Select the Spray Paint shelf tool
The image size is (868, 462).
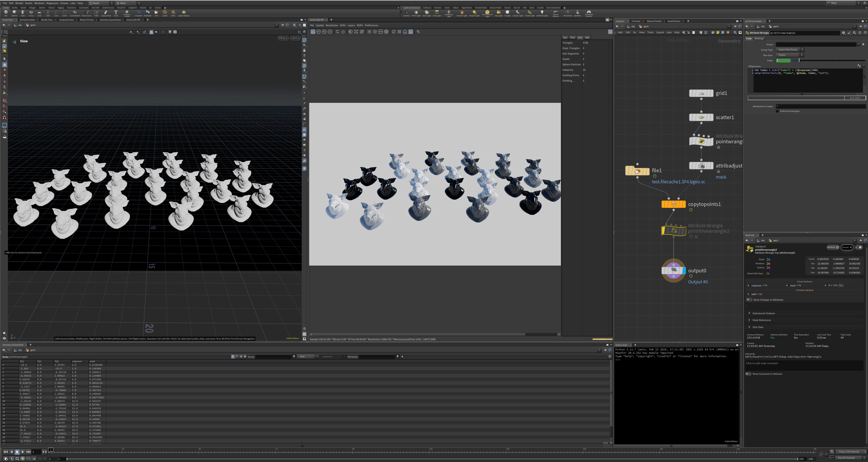click(106, 13)
